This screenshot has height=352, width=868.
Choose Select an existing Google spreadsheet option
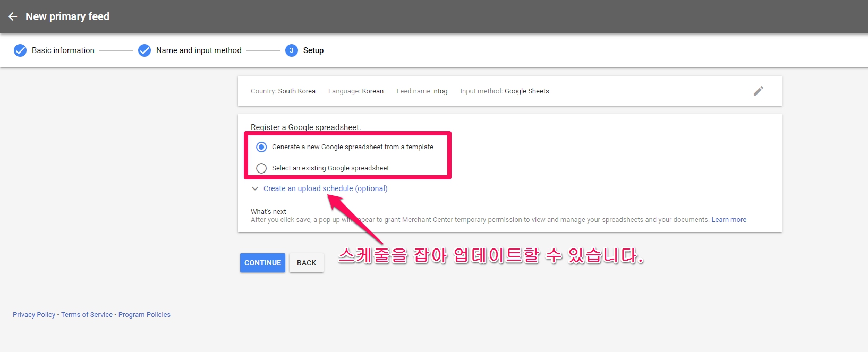[261, 168]
